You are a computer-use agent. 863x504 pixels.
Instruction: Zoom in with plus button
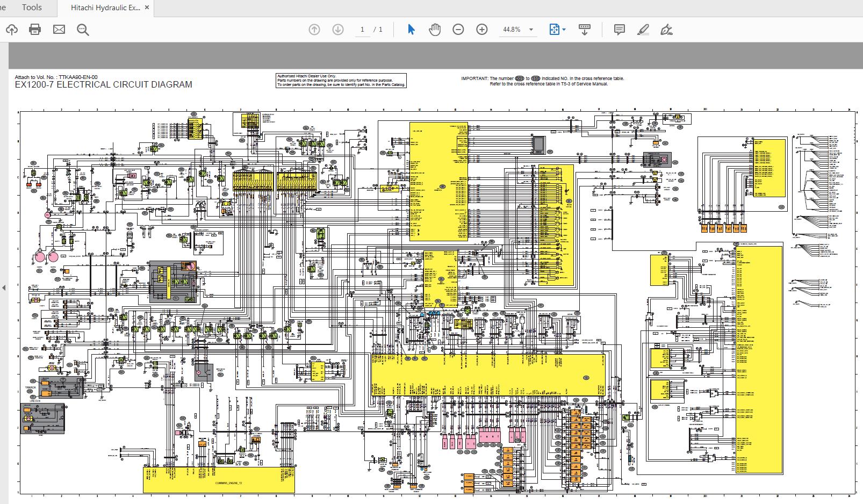[x=482, y=30]
